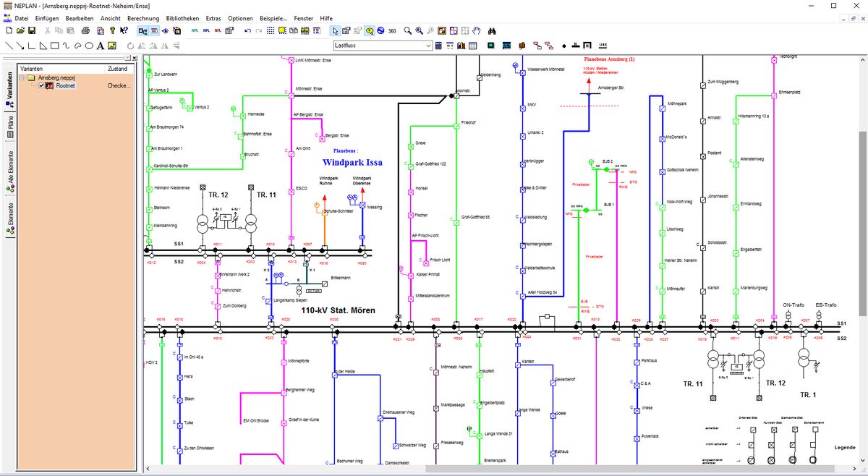Click the calculator icon beside Lastfluss
The image size is (868, 476).
point(439,46)
